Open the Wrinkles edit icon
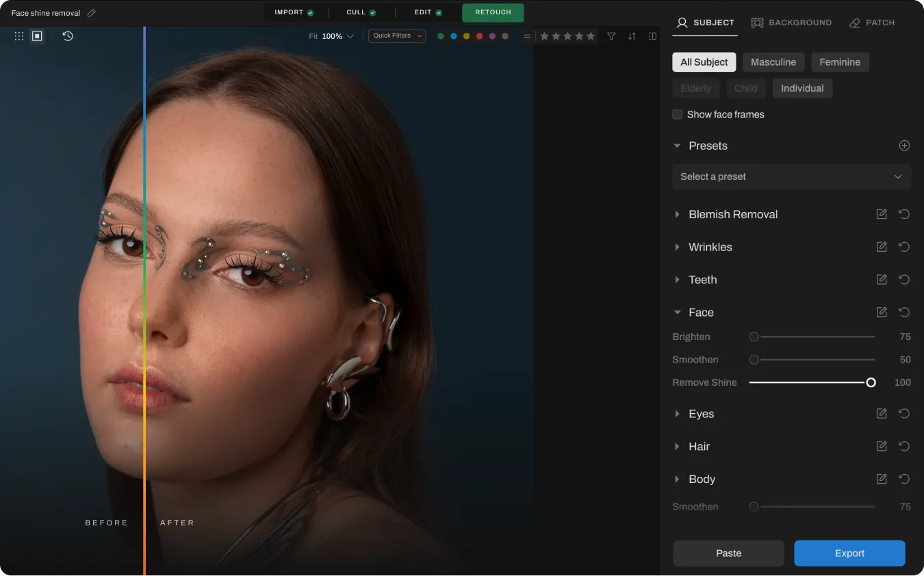 click(882, 247)
